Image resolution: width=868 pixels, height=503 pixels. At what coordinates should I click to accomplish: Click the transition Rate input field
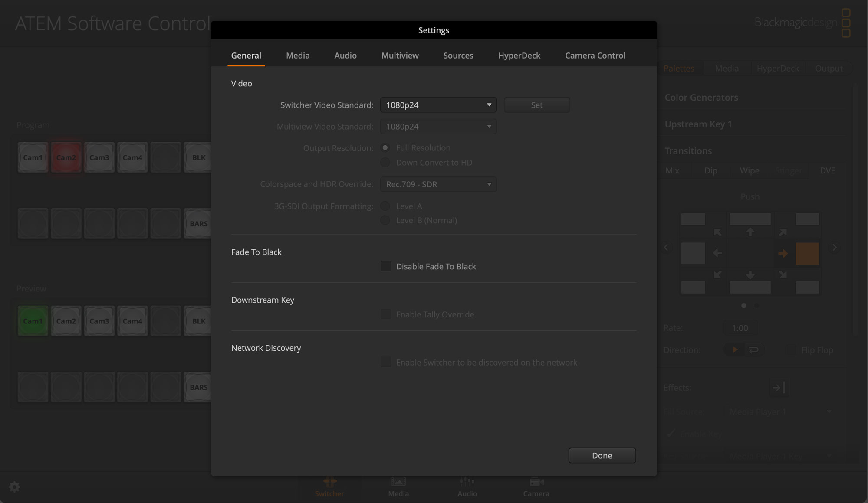pyautogui.click(x=740, y=328)
